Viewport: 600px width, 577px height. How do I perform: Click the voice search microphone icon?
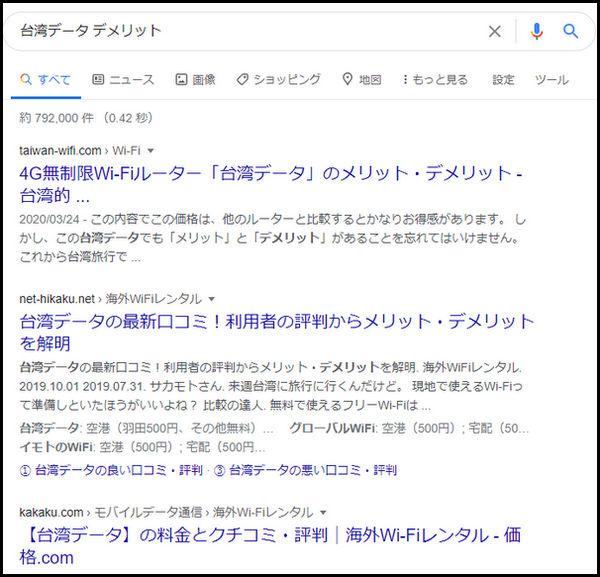(537, 31)
